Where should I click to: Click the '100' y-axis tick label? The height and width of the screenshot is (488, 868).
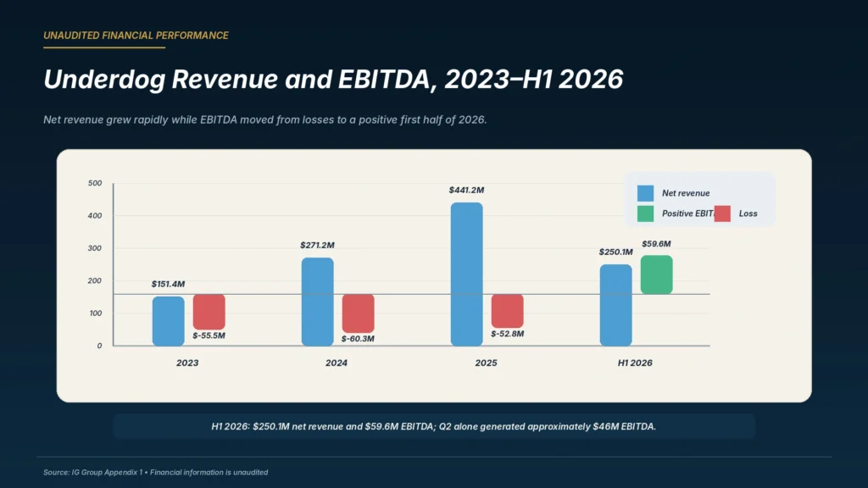click(95, 313)
